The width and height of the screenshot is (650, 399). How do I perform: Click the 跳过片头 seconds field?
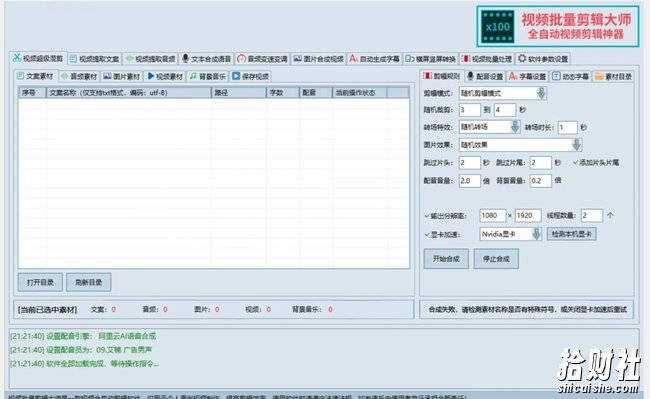(470, 163)
